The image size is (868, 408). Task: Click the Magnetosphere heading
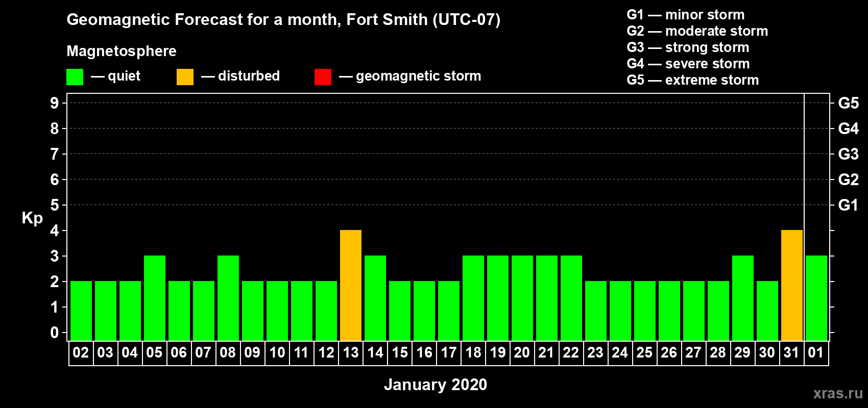click(x=122, y=52)
